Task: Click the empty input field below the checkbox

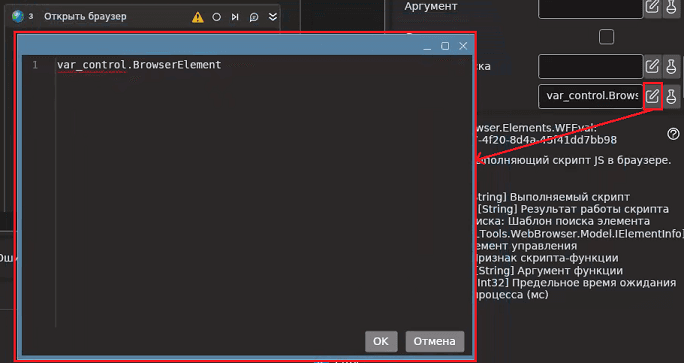Action: (x=590, y=66)
